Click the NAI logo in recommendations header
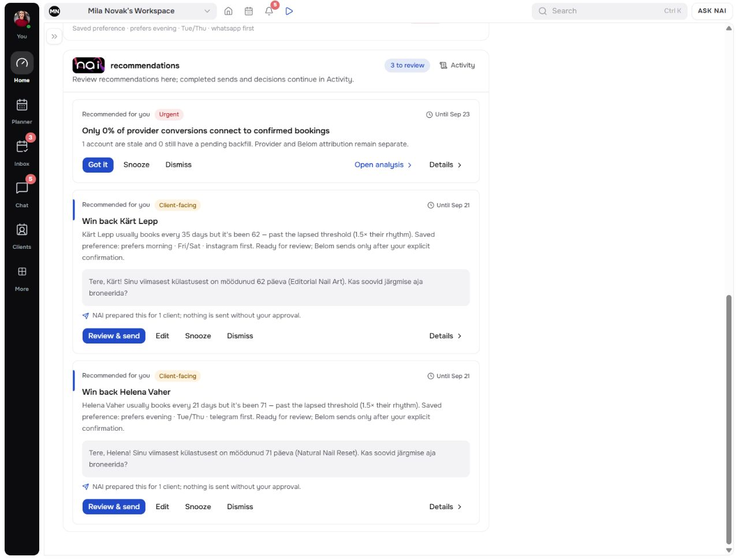Image resolution: width=739 pixels, height=560 pixels. pyautogui.click(x=88, y=65)
